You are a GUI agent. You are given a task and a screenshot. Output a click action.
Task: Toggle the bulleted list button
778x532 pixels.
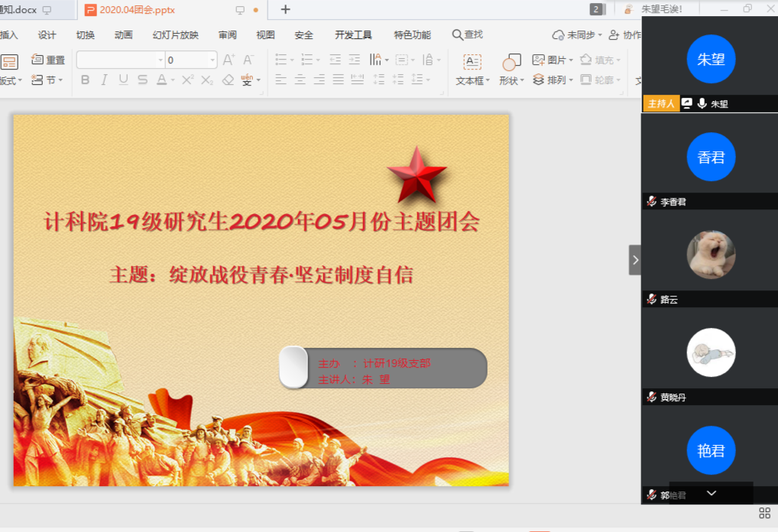pos(280,60)
